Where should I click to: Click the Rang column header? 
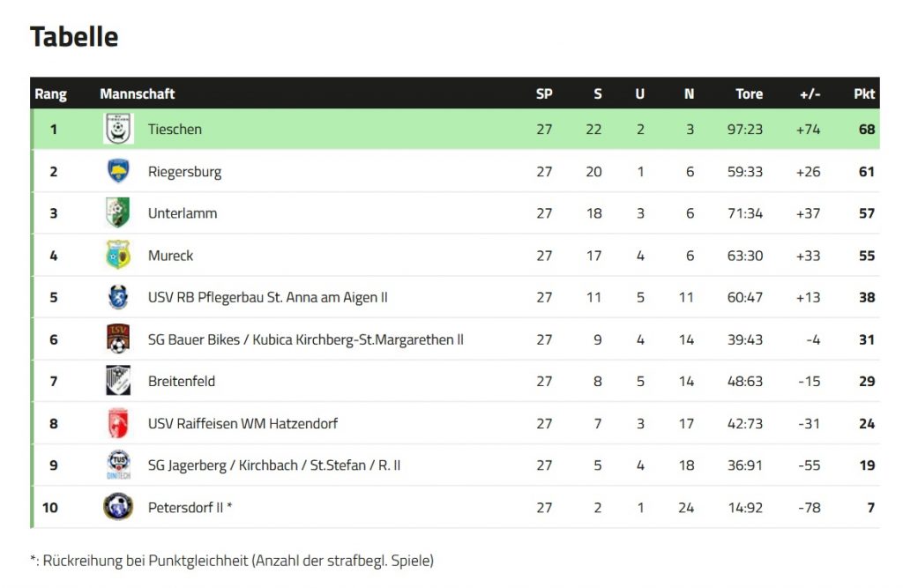click(50, 93)
